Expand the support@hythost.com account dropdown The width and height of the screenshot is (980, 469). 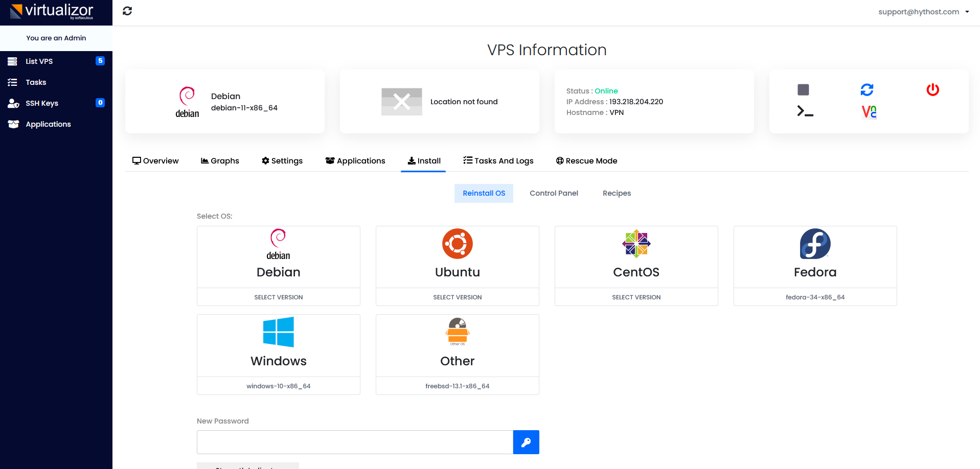coord(923,12)
